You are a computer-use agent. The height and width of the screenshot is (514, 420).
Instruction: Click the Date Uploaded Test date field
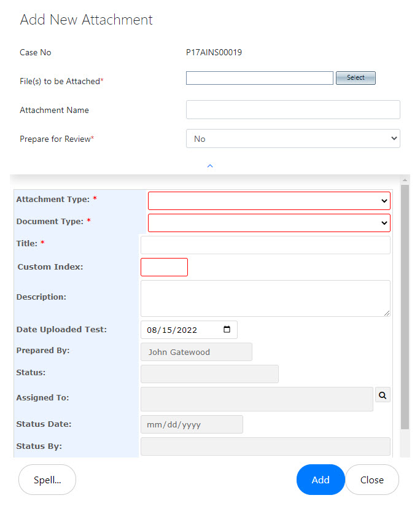[189, 330]
